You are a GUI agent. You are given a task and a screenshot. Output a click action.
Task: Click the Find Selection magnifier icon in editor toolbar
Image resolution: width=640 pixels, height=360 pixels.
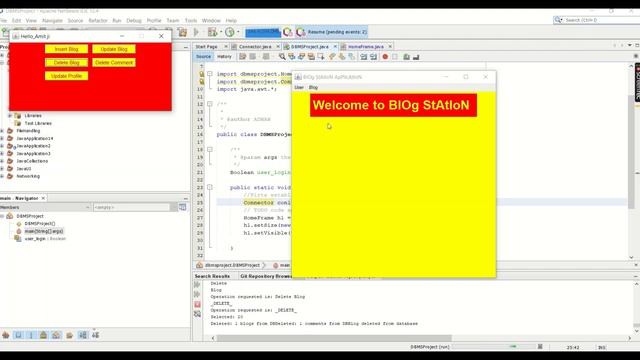pos(282,57)
